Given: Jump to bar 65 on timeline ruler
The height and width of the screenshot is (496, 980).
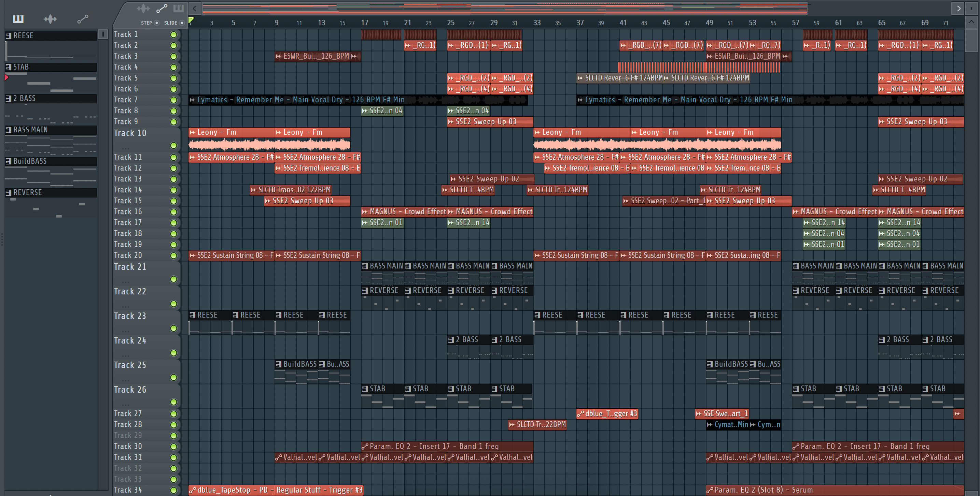Looking at the screenshot, I should tap(881, 23).
